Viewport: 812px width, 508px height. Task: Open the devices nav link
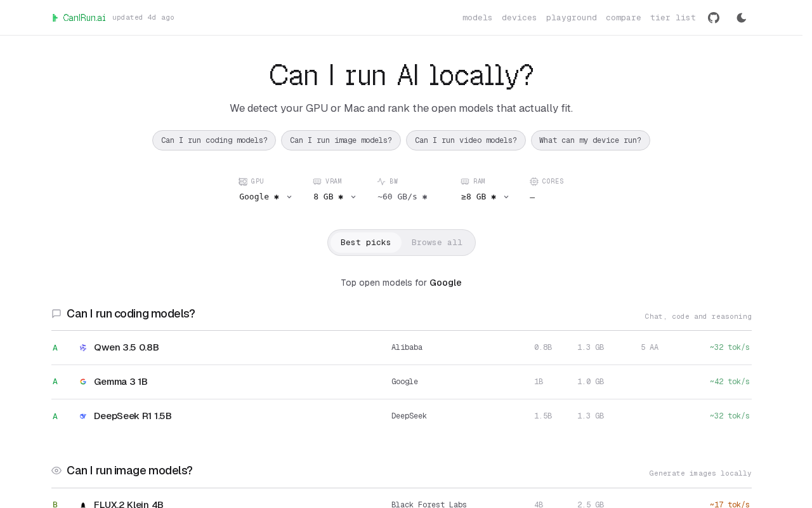[520, 18]
